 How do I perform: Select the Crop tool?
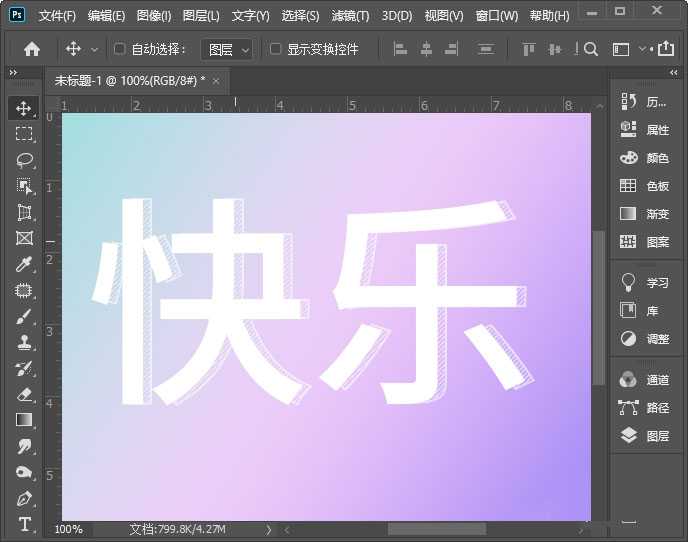click(x=24, y=212)
